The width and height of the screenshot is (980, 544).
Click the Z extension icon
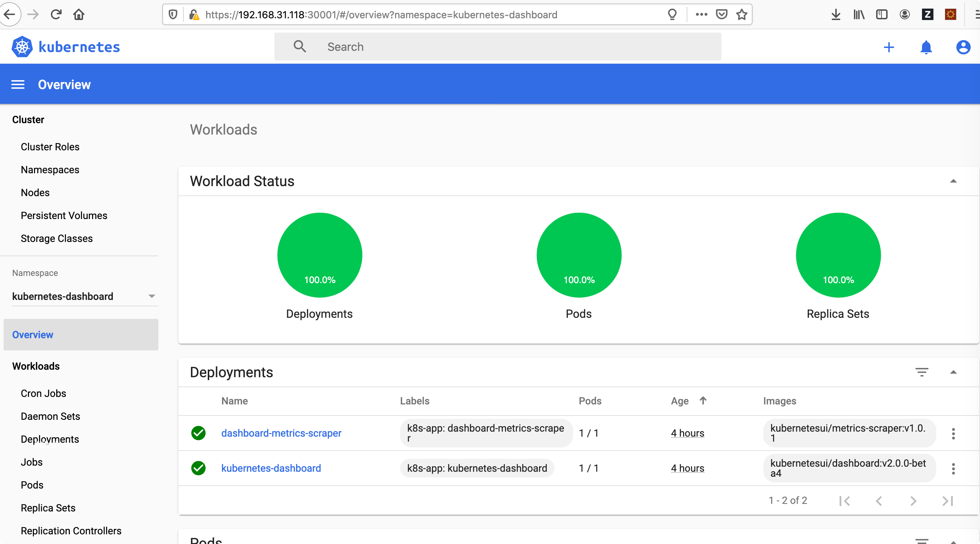click(x=927, y=14)
